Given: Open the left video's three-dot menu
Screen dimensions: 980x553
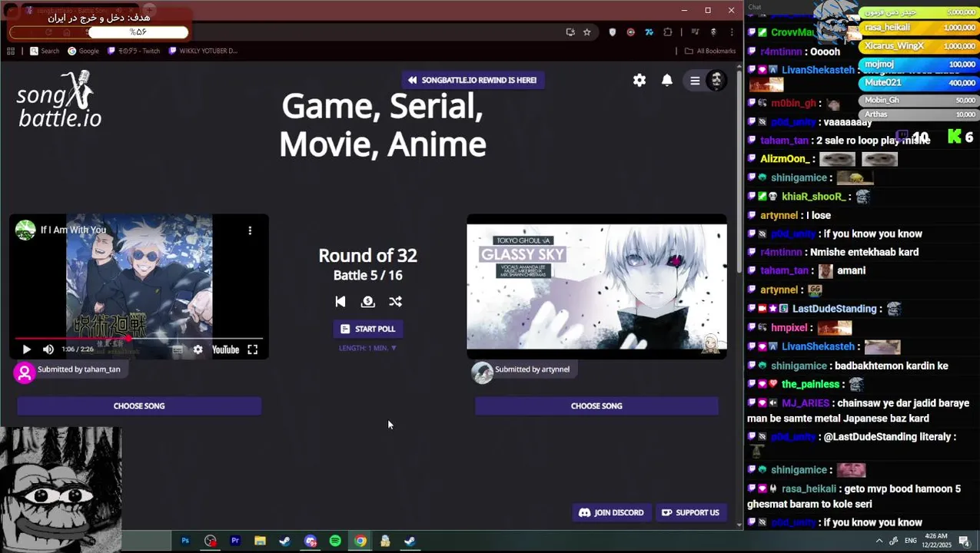Looking at the screenshot, I should pos(250,230).
